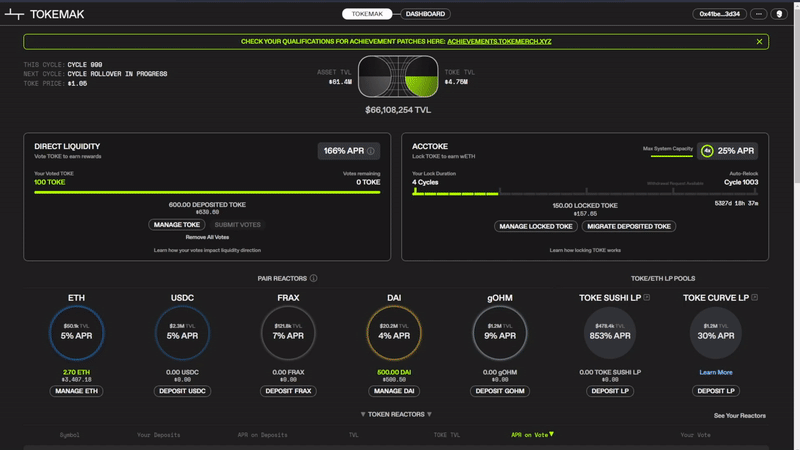Image resolution: width=800 pixels, height=450 pixels.
Task: Open the Direct Liquidity APR info icon
Action: pyautogui.click(x=371, y=151)
